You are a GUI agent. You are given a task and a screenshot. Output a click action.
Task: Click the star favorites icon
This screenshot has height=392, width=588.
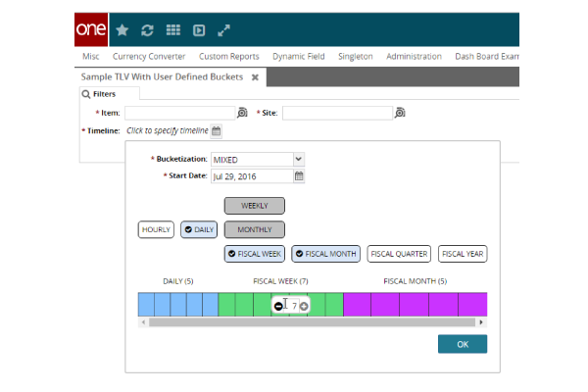coord(122,30)
